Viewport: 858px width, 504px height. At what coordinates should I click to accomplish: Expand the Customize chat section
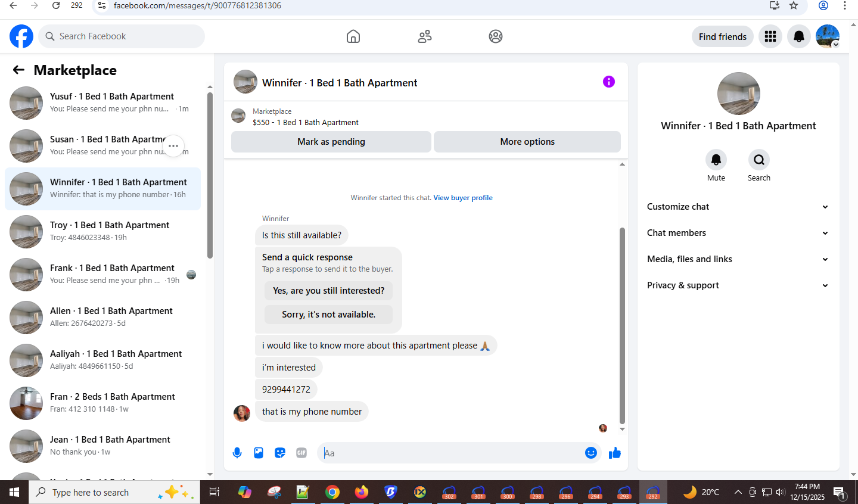click(x=738, y=207)
